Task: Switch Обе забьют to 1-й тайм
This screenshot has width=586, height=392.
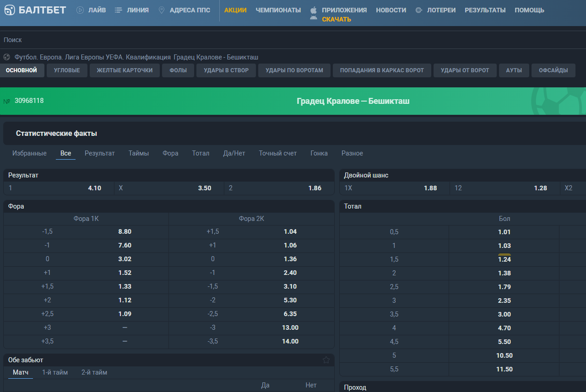Action: (55, 373)
